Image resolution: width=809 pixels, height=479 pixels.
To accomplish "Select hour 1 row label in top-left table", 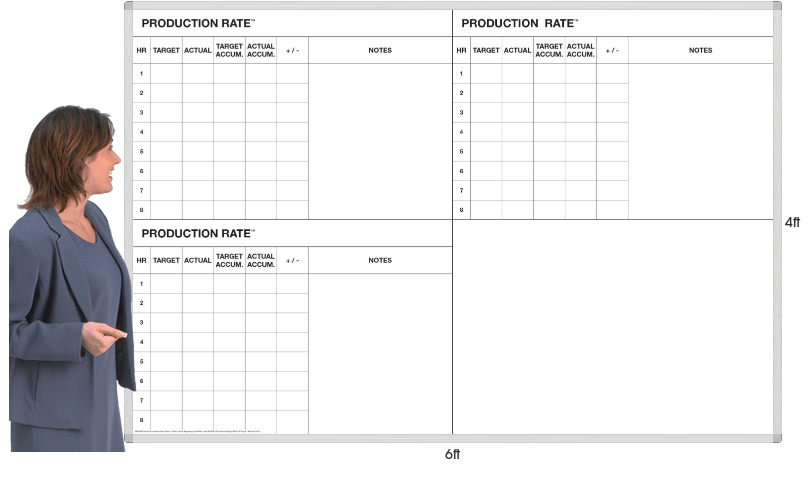I will pos(141,74).
